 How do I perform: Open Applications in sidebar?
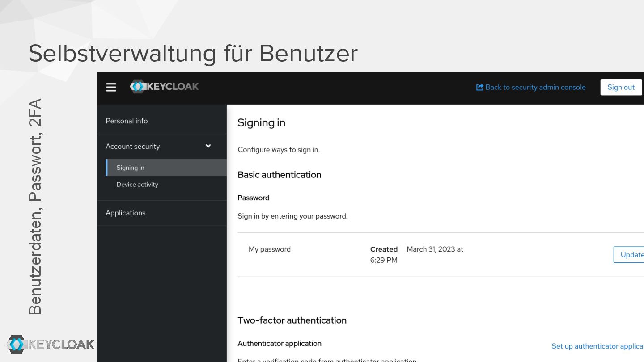[x=126, y=213]
